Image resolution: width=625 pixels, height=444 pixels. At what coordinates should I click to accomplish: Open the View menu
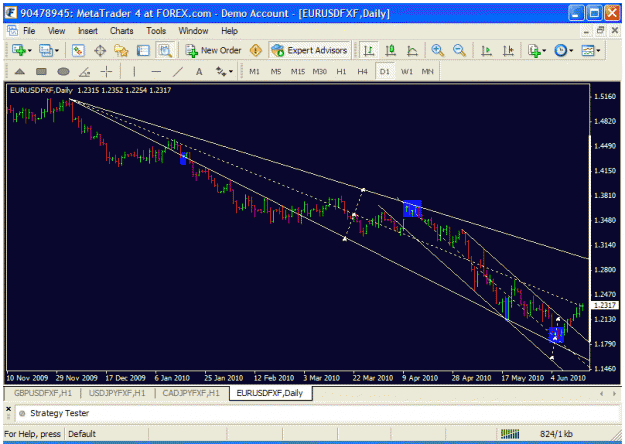point(56,31)
